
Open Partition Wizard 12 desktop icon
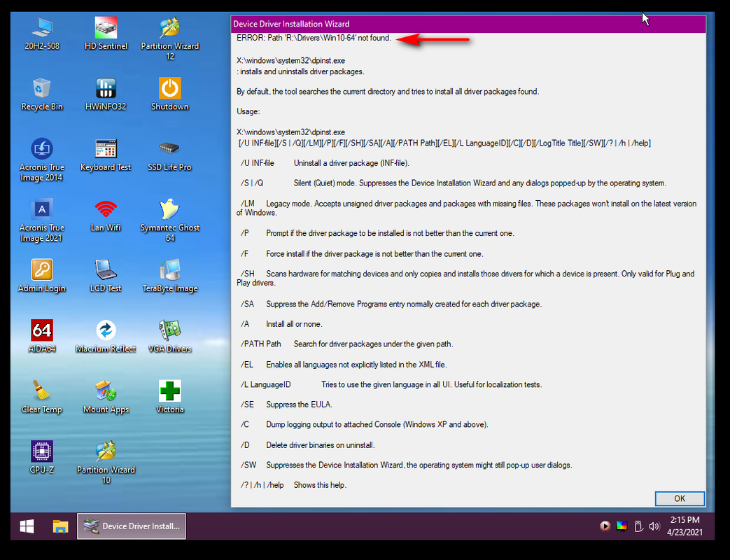(x=170, y=38)
